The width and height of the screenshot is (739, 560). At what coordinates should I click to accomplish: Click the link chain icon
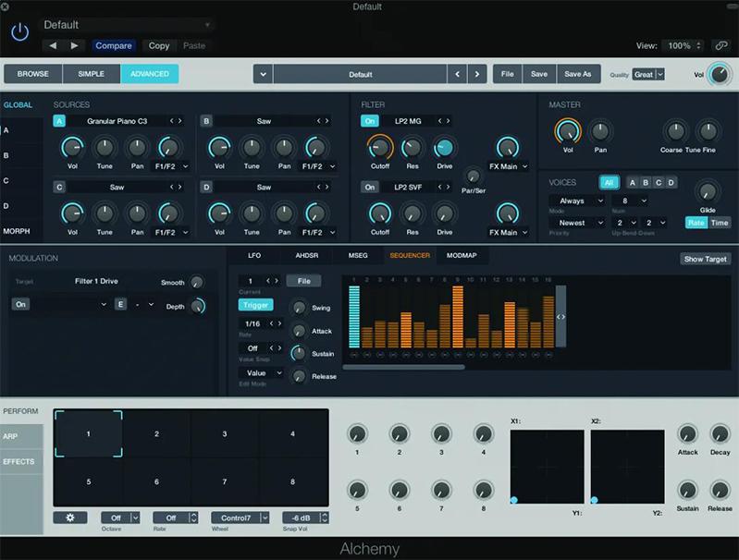coord(721,45)
